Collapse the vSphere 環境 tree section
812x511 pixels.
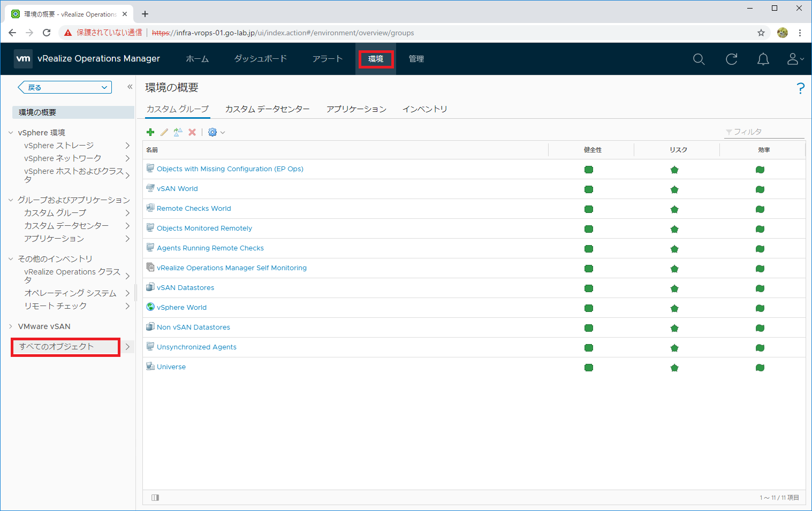point(11,133)
